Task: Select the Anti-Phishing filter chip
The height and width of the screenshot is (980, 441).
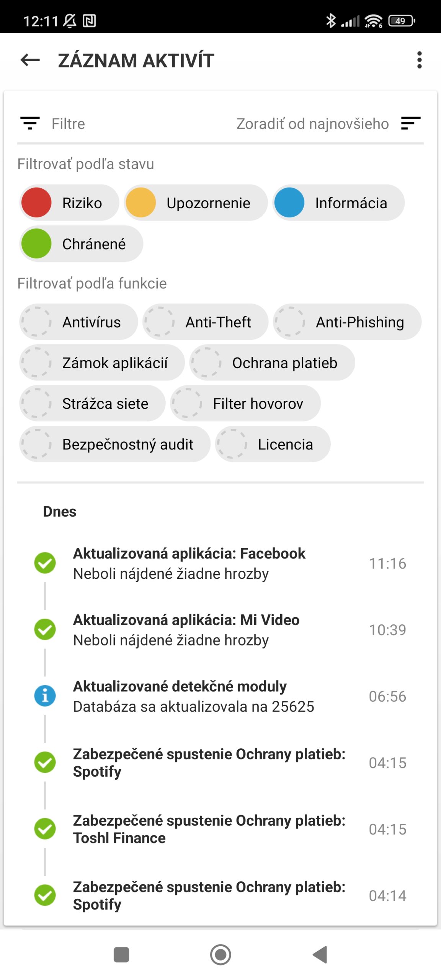Action: (347, 322)
